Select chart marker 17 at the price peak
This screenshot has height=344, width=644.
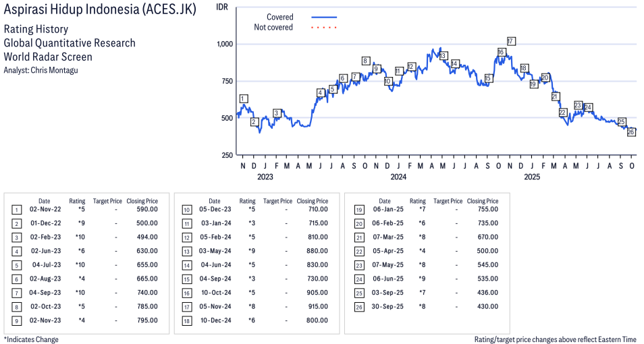pos(511,41)
